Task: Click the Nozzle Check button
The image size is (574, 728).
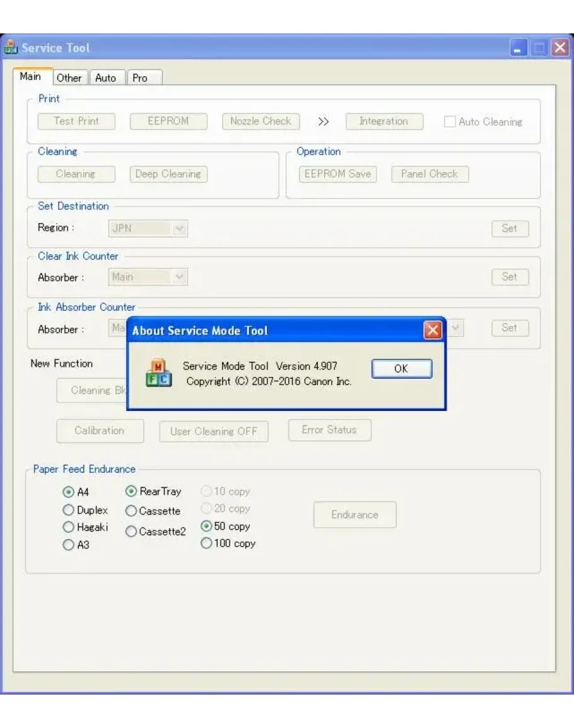Action: [261, 122]
